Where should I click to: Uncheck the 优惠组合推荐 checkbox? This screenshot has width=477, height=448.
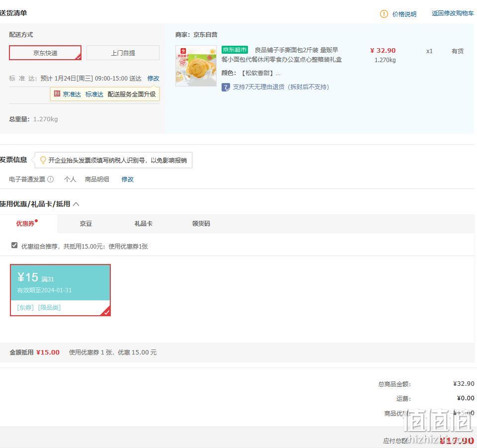tap(14, 245)
